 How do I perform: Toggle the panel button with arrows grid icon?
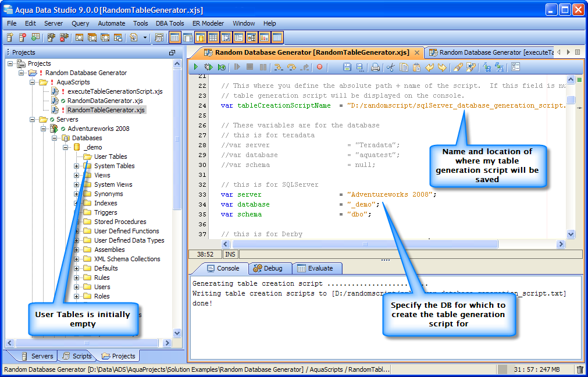pyautogui.click(x=226, y=37)
